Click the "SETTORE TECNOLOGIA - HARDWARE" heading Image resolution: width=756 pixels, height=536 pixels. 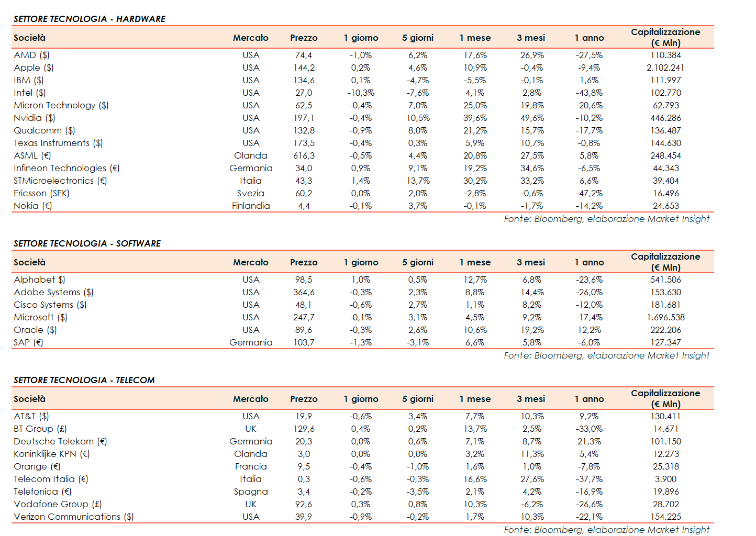click(x=89, y=19)
